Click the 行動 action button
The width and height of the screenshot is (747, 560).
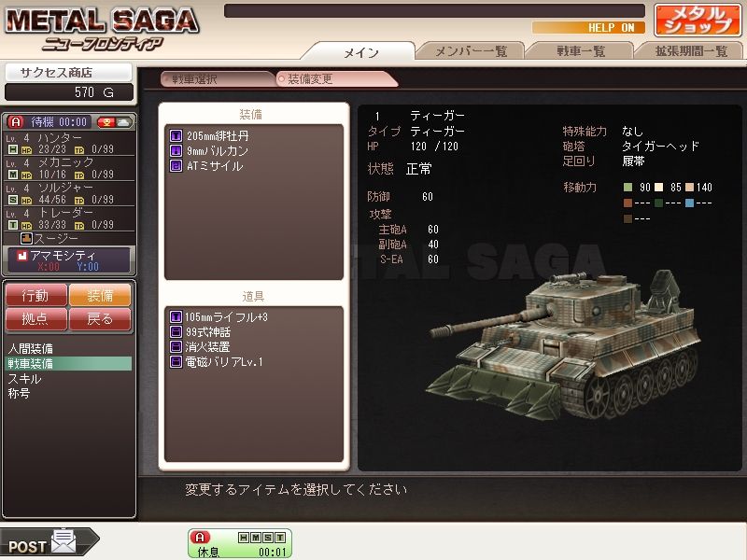pos(36,295)
